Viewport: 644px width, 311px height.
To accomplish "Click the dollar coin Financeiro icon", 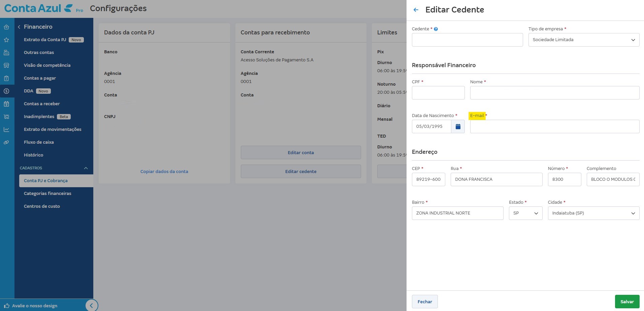I will 6,91.
